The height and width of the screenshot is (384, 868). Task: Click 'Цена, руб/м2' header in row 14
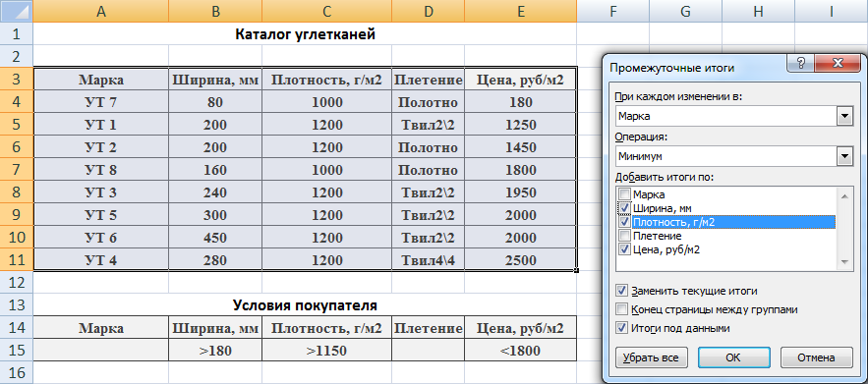tap(520, 328)
